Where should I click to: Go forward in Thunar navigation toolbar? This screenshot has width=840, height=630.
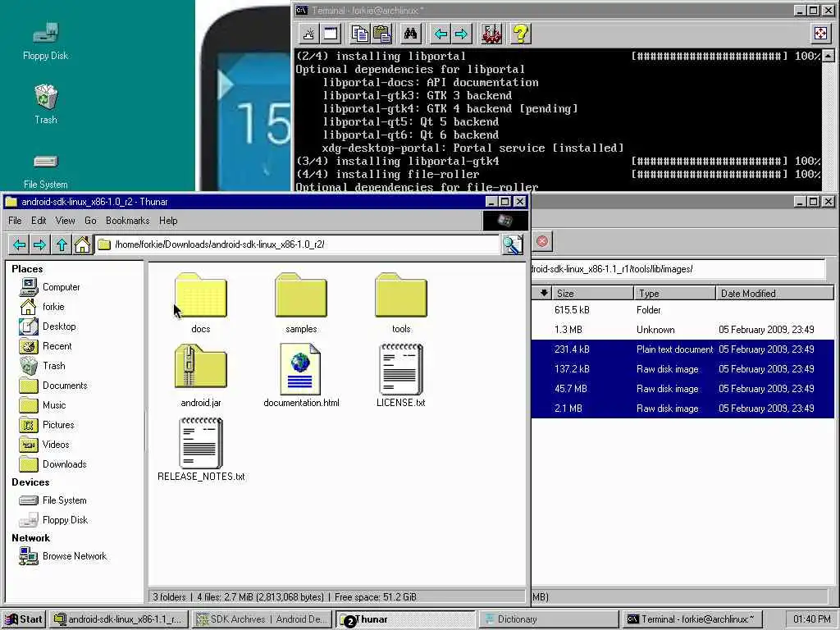[39, 244]
